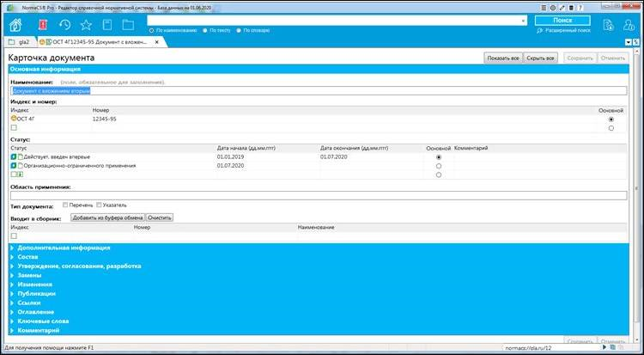644x355 pixels.
Task: Click the 'Поиск' search button
Action: (x=562, y=20)
